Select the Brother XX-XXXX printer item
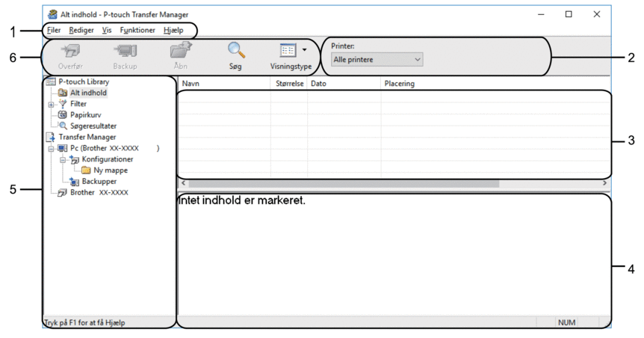The height and width of the screenshot is (338, 644). (x=99, y=192)
